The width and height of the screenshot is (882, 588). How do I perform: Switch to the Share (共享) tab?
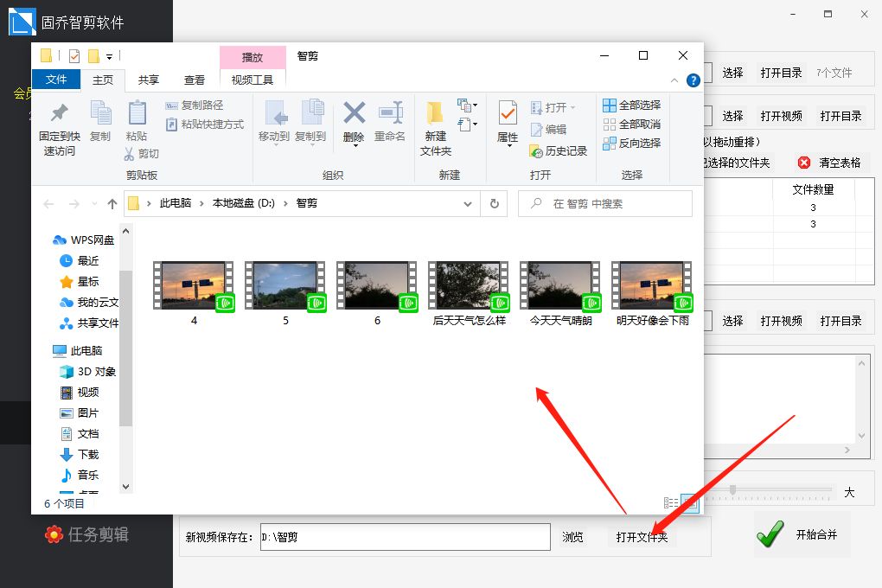(x=149, y=80)
